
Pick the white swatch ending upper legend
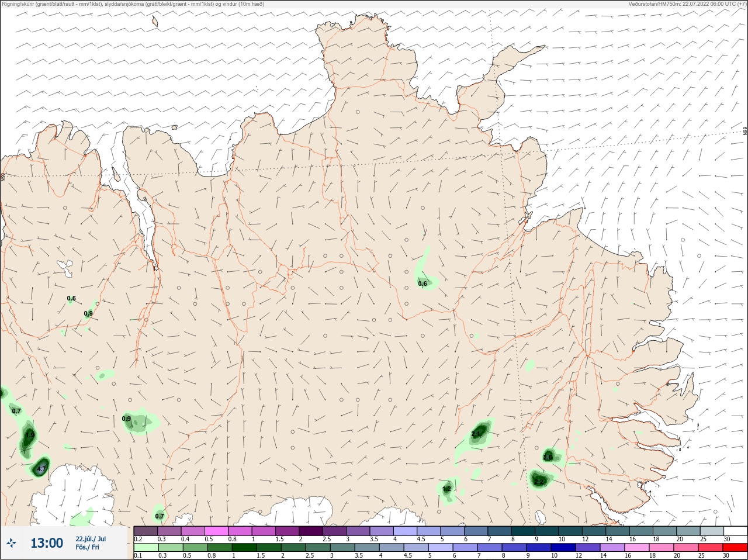(735, 531)
